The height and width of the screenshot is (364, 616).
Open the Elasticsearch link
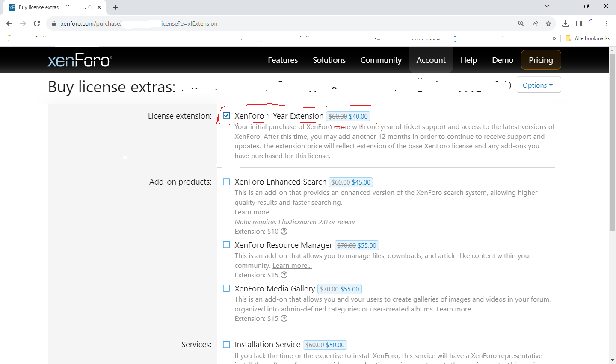click(x=297, y=222)
